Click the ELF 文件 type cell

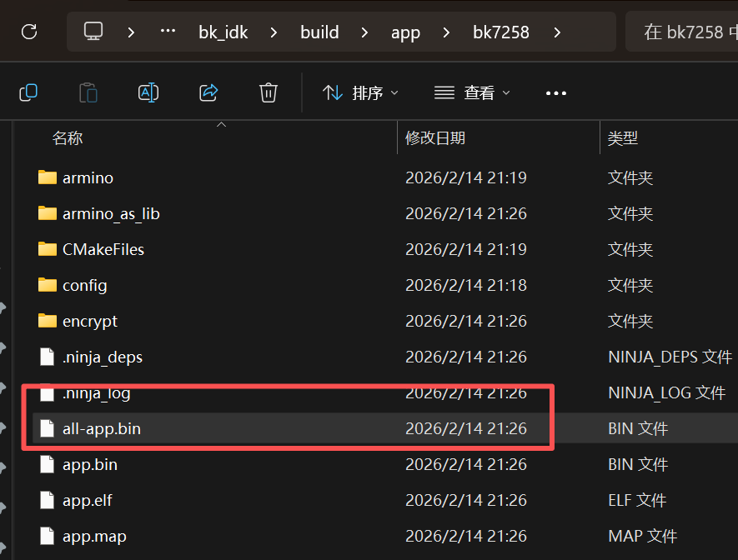(x=637, y=500)
